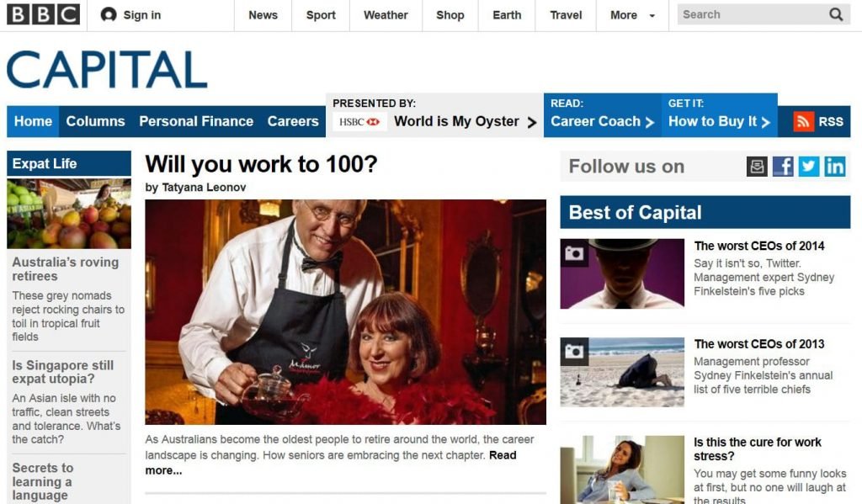Click the Sign in profile icon

tap(109, 15)
